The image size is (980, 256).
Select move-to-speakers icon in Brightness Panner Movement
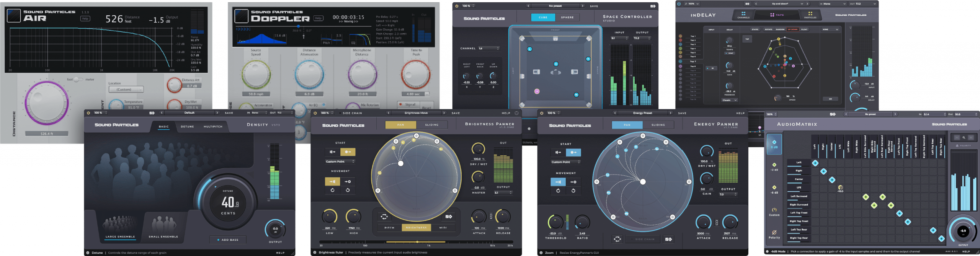(332, 181)
